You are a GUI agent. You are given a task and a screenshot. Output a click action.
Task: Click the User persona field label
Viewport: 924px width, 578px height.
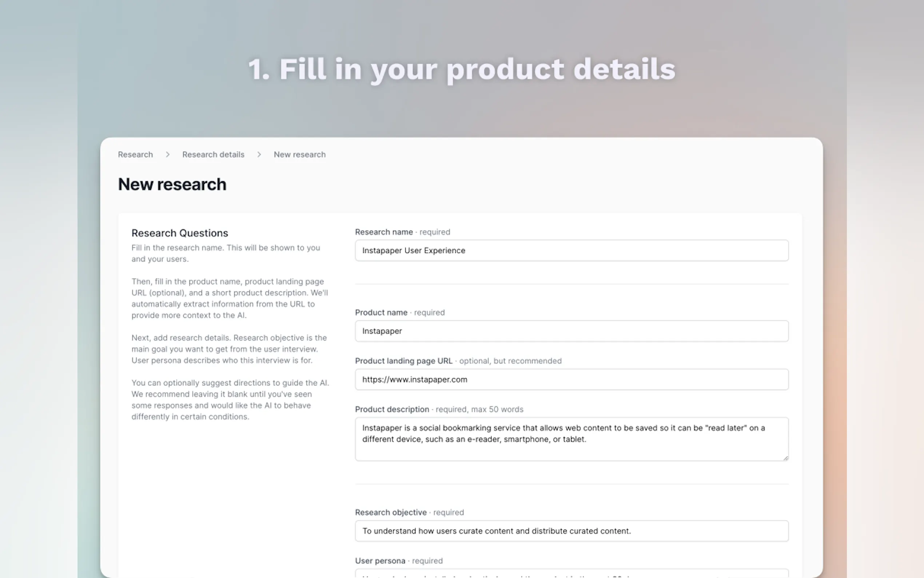click(x=380, y=561)
